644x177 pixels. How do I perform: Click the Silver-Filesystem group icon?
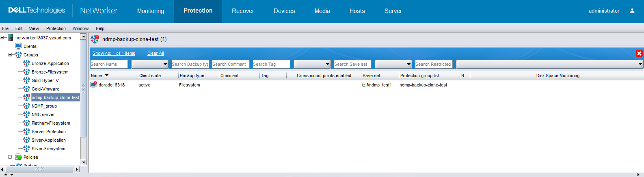click(x=26, y=149)
